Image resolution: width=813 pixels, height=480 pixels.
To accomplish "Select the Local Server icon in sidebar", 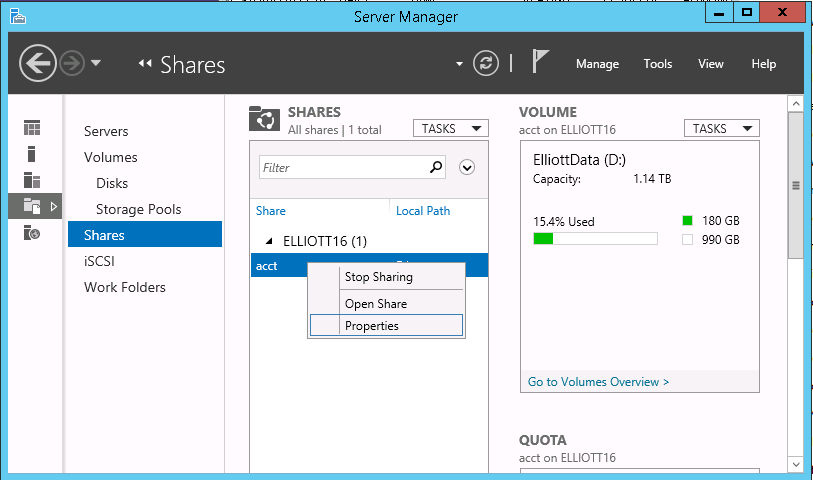I will tap(32, 154).
